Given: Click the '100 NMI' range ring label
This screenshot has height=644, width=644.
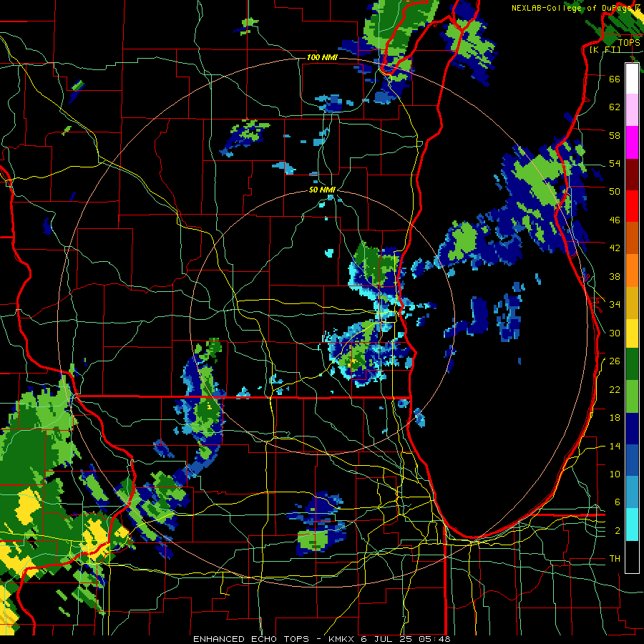Looking at the screenshot, I should 322,57.
